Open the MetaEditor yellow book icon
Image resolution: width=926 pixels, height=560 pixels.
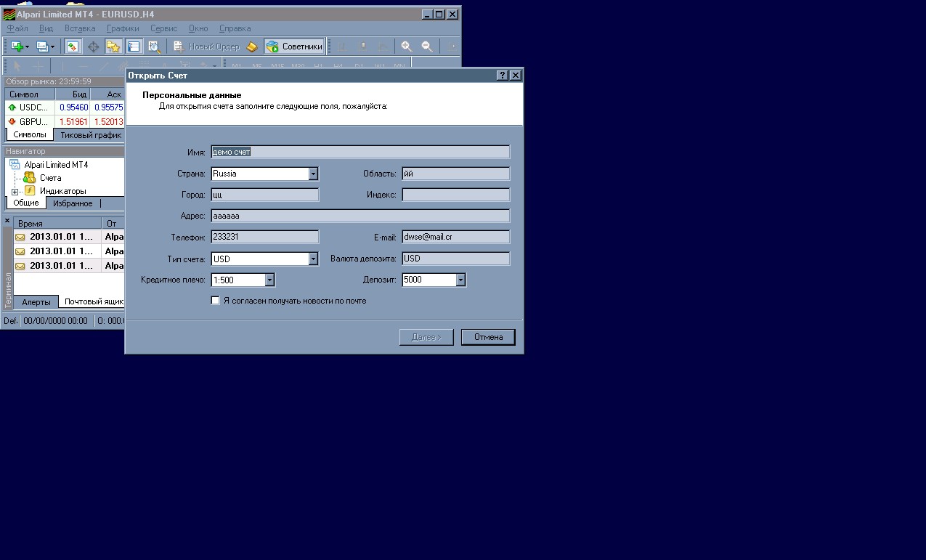tap(252, 46)
